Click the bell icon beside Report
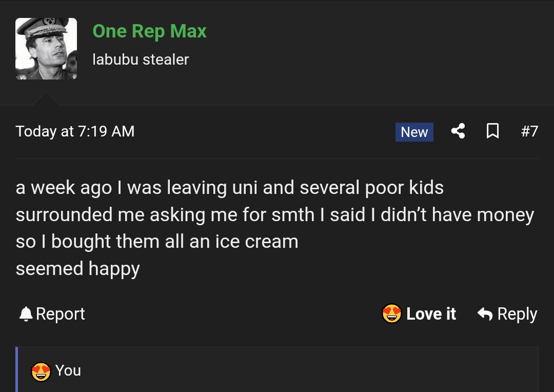This screenshot has height=392, width=554. pyautogui.click(x=26, y=314)
